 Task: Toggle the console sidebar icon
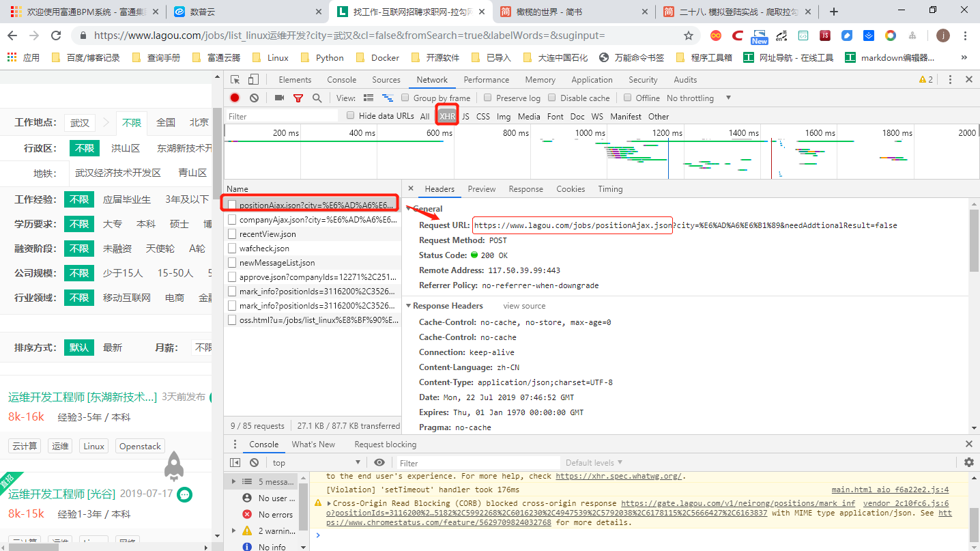(x=235, y=463)
